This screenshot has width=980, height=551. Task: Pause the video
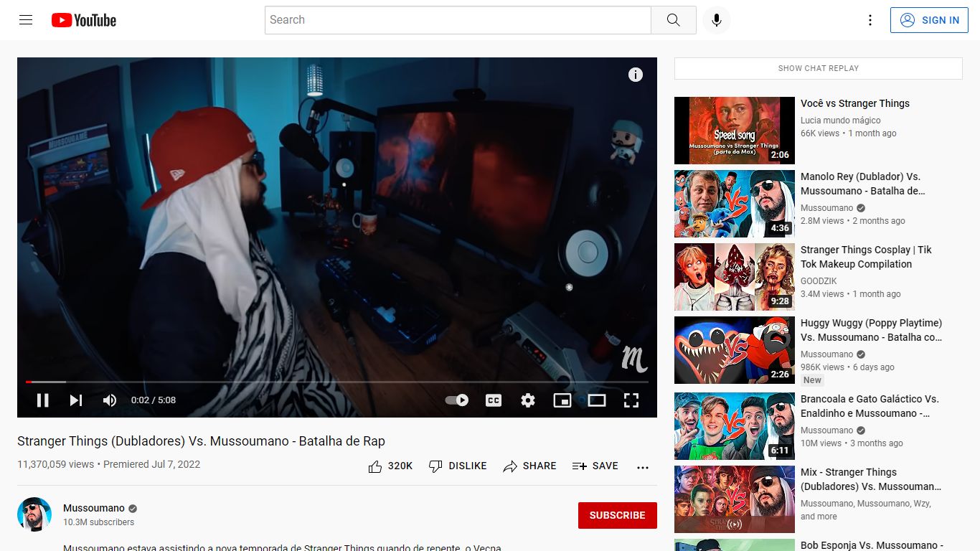(43, 400)
